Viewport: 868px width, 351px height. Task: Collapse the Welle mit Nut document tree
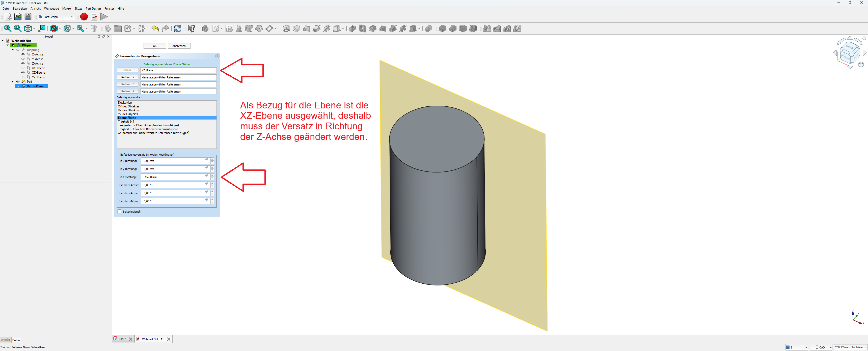point(3,41)
